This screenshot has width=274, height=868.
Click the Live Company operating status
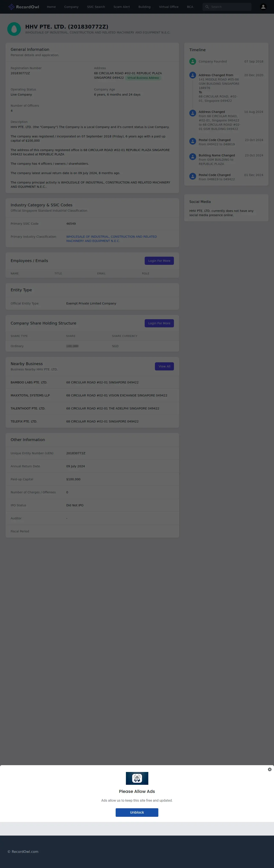[21, 94]
